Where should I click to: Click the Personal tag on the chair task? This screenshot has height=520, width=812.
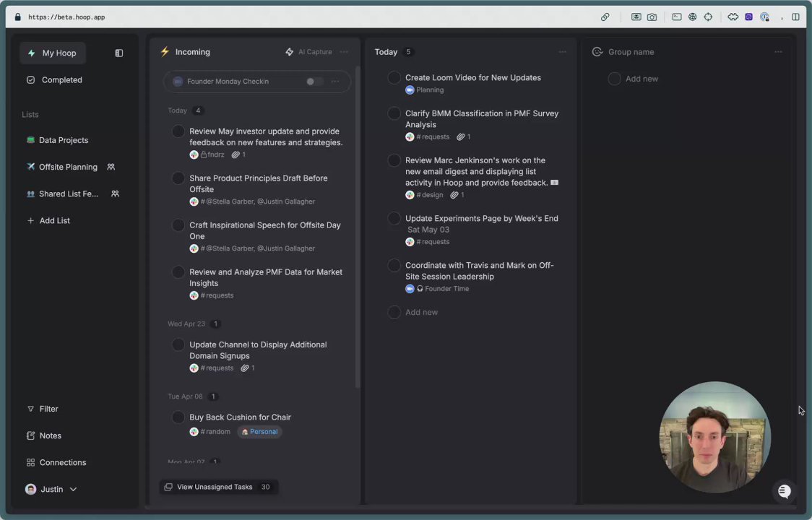259,432
